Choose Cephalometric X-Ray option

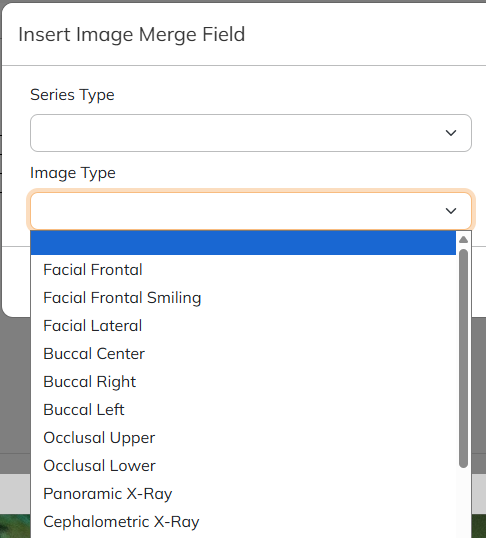[243, 522]
